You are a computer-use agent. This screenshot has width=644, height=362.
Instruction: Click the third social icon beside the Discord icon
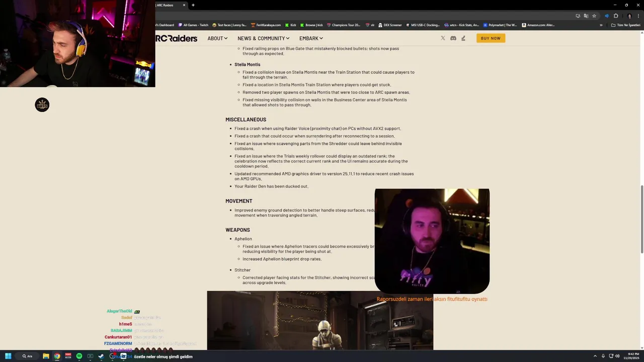[x=463, y=38]
